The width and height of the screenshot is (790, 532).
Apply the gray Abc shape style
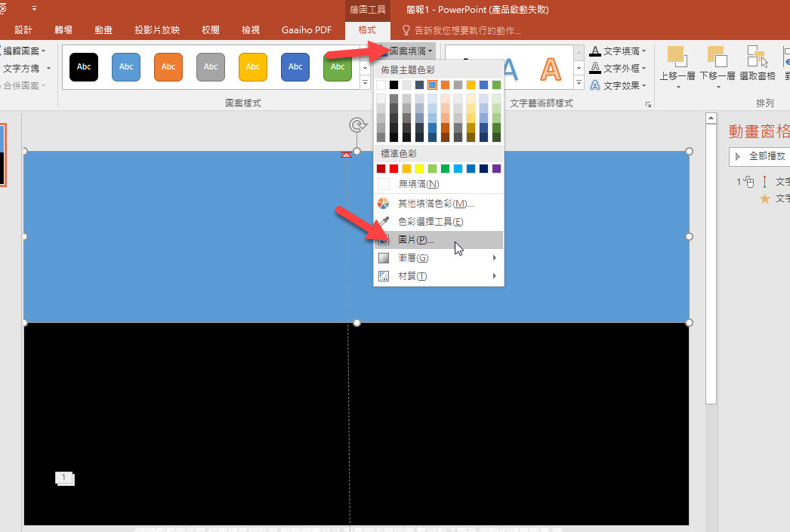(x=211, y=67)
